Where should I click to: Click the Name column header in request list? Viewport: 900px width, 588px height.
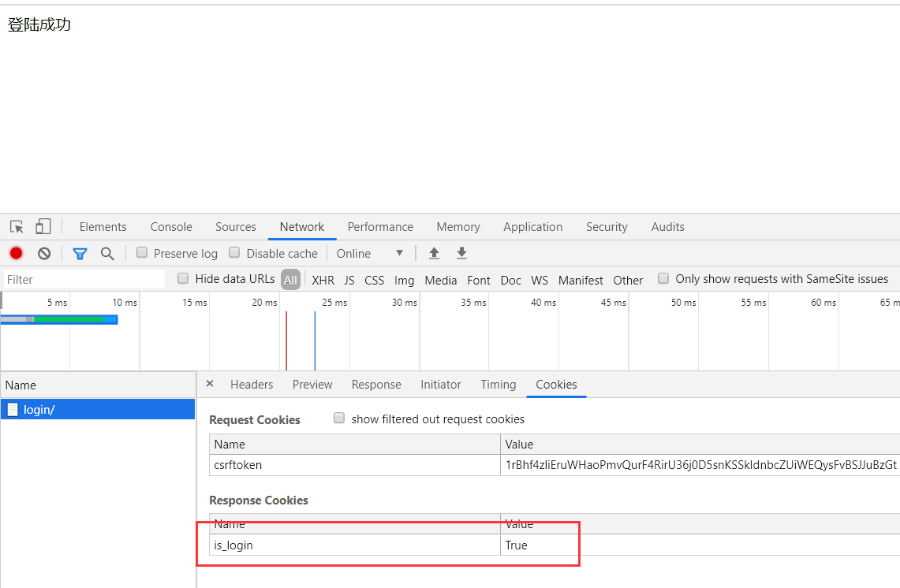98,385
